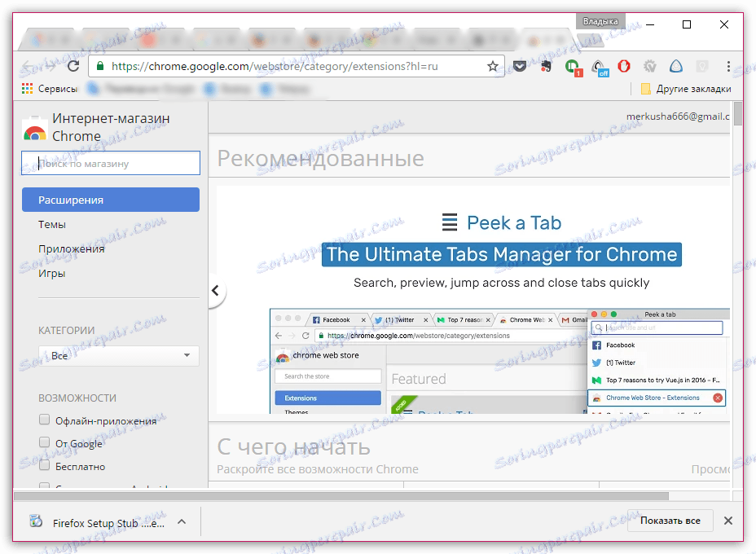Click the vertical page scrollbar thumb
This screenshot has width=756, height=554.
(x=738, y=113)
